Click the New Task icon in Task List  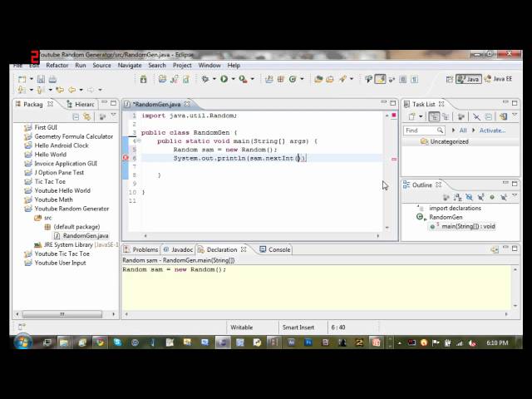click(412, 116)
